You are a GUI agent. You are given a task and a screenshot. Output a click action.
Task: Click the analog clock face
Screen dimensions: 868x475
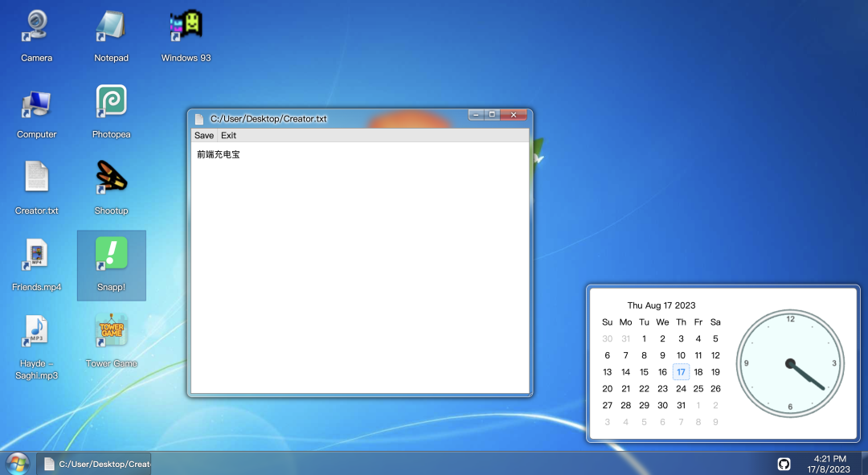[x=790, y=363]
